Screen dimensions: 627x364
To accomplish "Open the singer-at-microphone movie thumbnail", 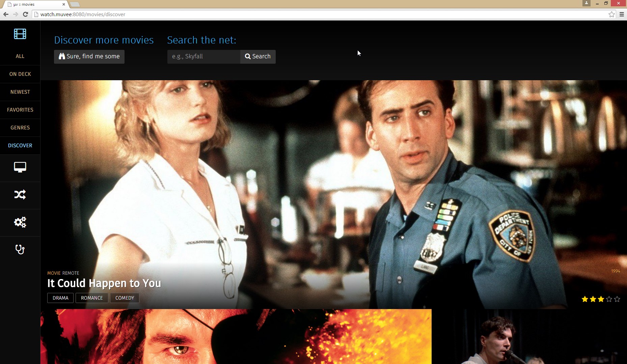I will coord(529,336).
